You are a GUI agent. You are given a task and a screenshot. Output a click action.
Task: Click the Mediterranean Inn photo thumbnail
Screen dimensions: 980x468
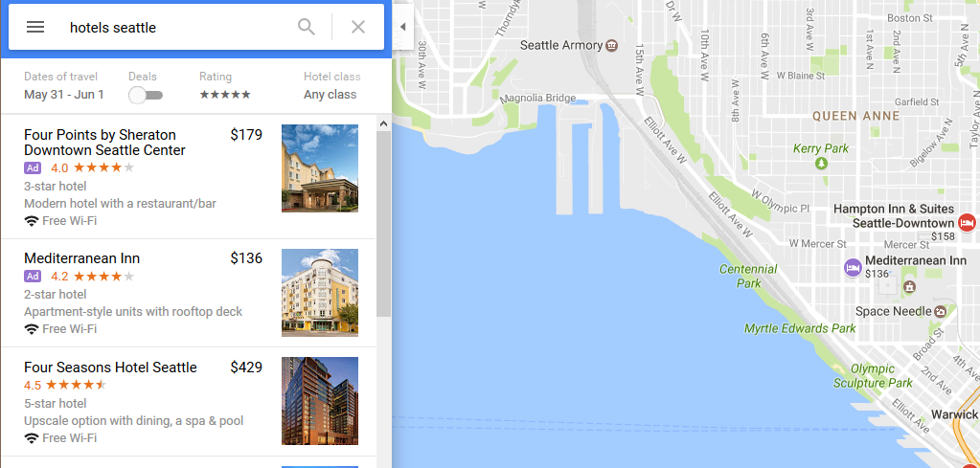coord(320,293)
